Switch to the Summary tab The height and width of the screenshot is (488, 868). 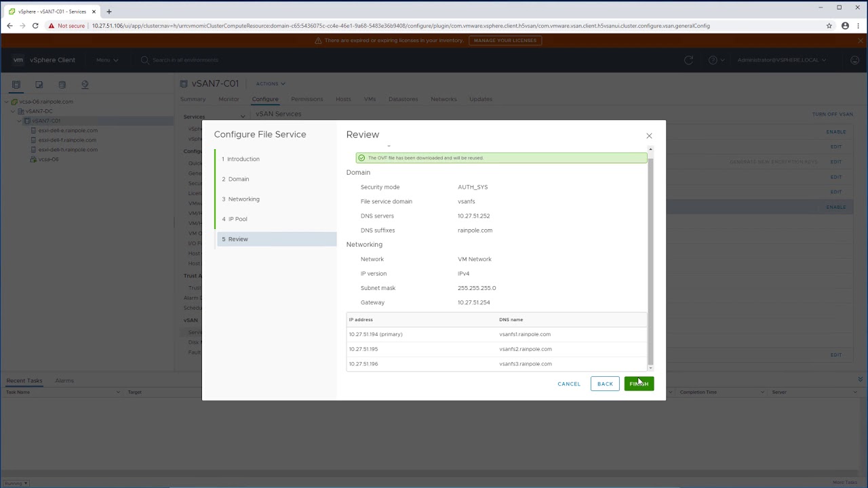193,99
